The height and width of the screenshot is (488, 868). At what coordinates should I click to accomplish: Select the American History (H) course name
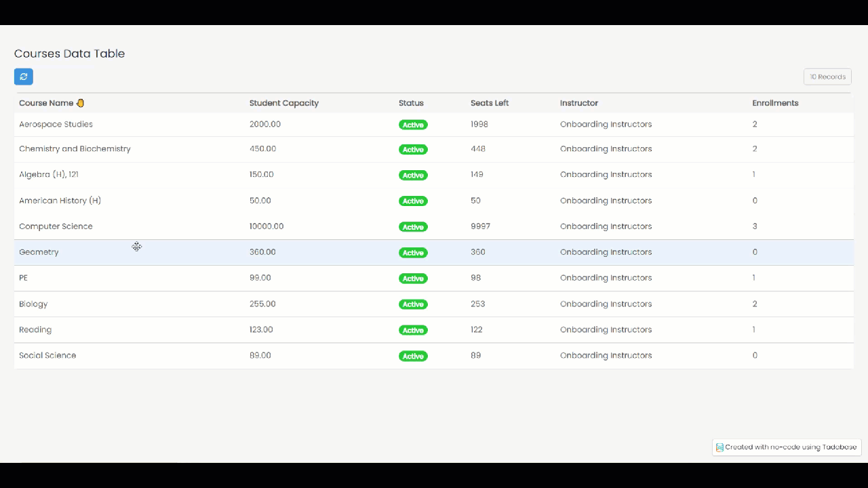pyautogui.click(x=60, y=201)
